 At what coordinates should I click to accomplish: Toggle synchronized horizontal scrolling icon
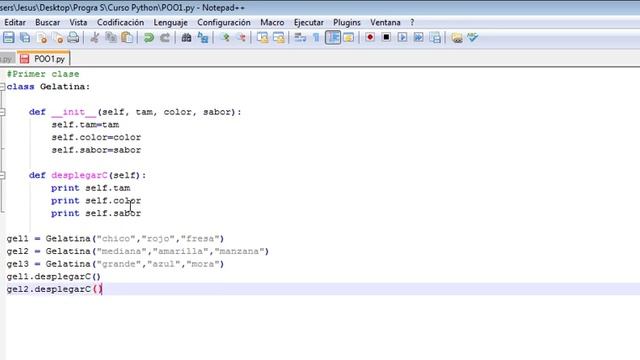tap(279, 38)
